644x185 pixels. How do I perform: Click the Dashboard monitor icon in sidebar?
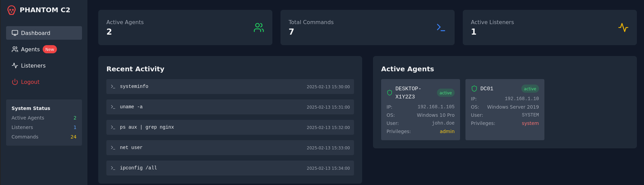15,33
